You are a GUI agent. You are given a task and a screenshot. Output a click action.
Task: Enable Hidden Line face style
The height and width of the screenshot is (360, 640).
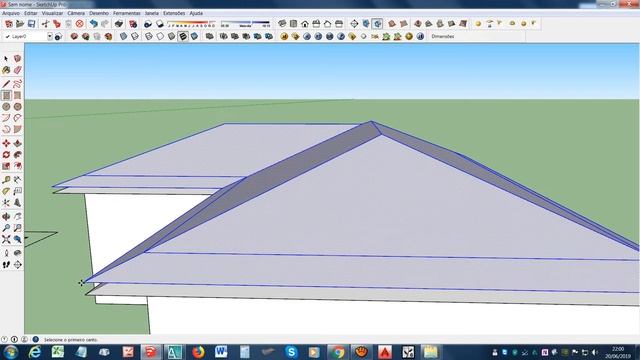[x=160, y=36]
